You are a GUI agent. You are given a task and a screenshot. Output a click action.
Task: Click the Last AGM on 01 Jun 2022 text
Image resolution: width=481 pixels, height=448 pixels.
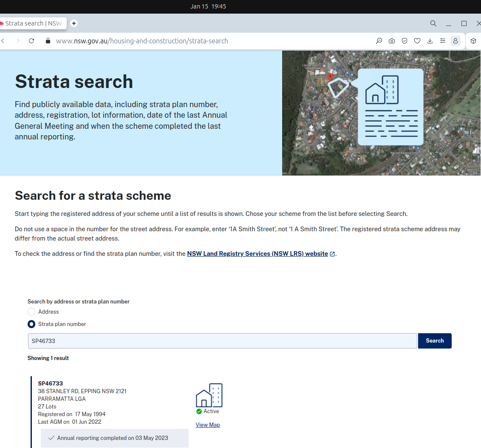click(x=70, y=422)
